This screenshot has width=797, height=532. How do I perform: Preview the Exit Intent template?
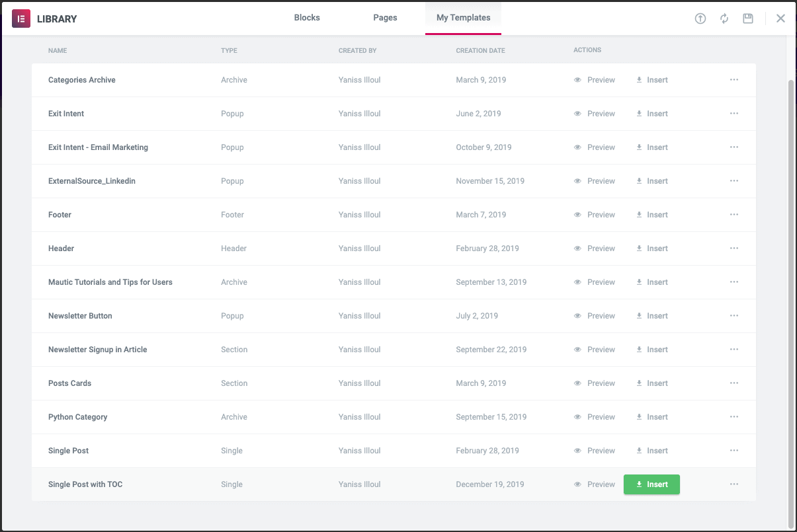coord(595,114)
